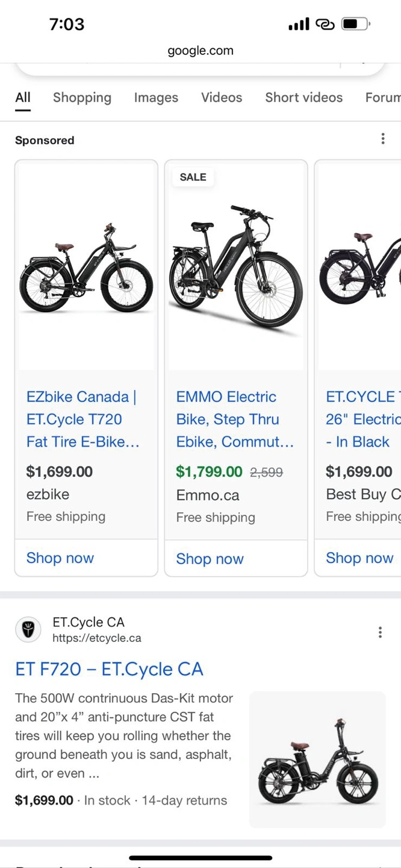Click the ET.Cycle CA site favicon
Viewport: 401px width, 868px height.
point(28,630)
